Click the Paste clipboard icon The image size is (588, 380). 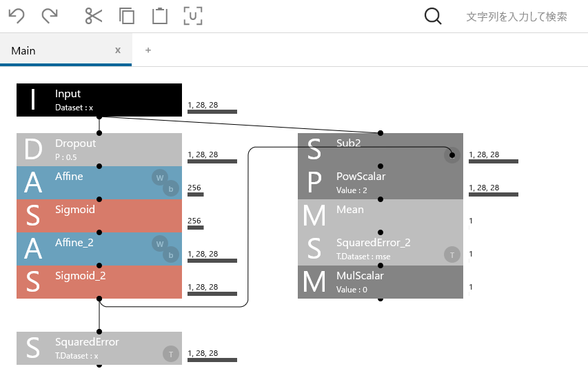pyautogui.click(x=160, y=17)
